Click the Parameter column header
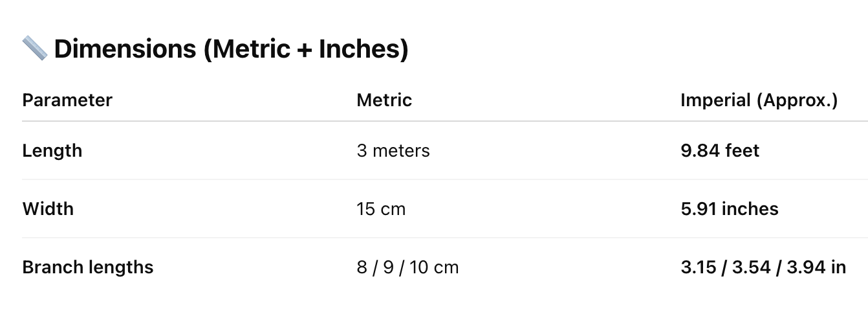 click(x=67, y=100)
